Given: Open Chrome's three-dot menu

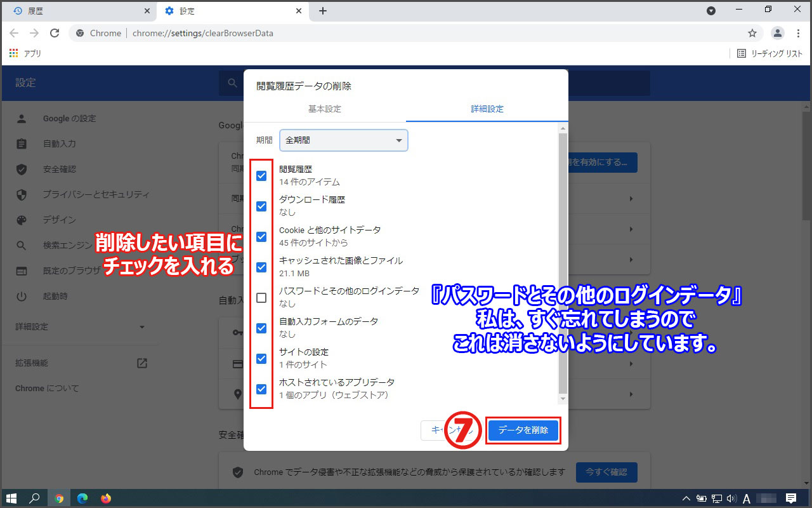Looking at the screenshot, I should [x=798, y=33].
